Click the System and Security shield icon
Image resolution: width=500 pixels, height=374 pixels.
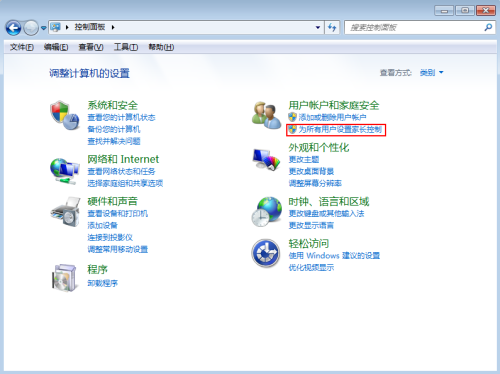pyautogui.click(x=65, y=115)
